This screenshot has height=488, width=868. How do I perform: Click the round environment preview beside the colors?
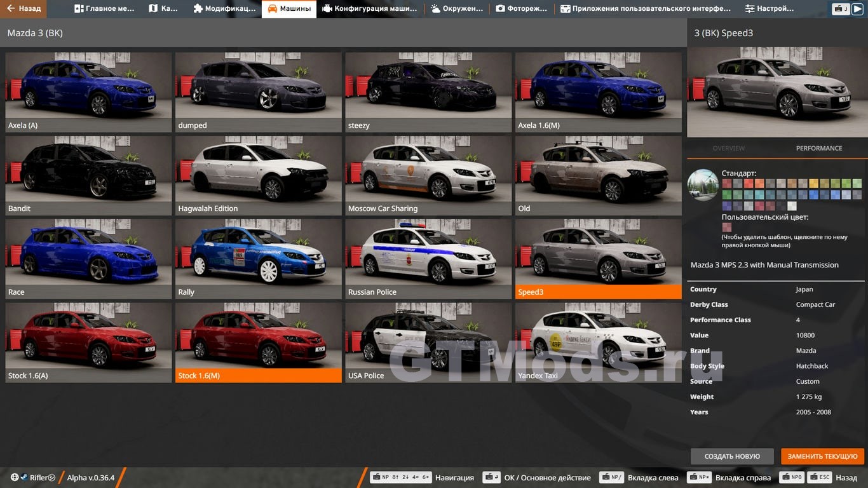pyautogui.click(x=703, y=186)
